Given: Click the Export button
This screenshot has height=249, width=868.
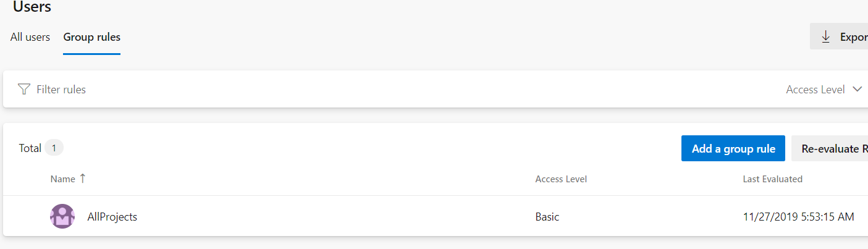Looking at the screenshot, I should tap(839, 37).
